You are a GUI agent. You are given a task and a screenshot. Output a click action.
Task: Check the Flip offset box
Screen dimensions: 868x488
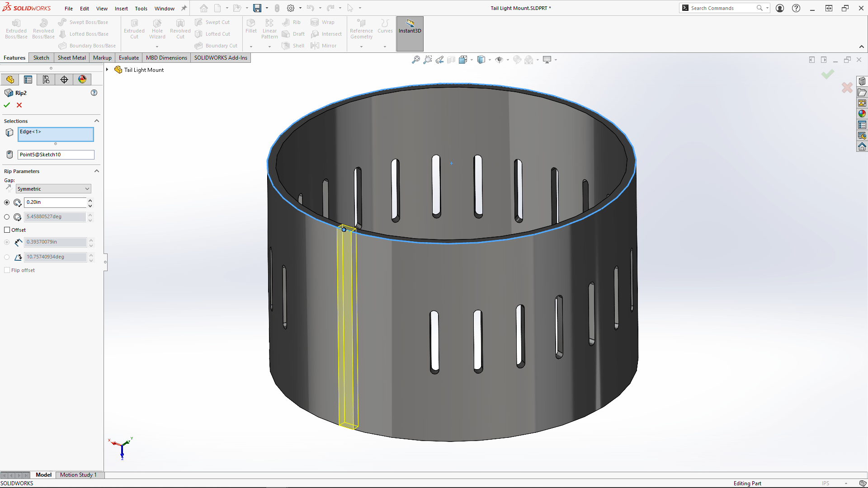pyautogui.click(x=7, y=270)
